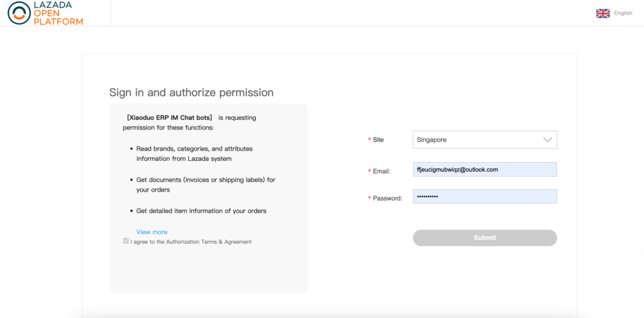Open the Site dropdown showing Singapore
This screenshot has width=644, height=318.
(x=485, y=140)
